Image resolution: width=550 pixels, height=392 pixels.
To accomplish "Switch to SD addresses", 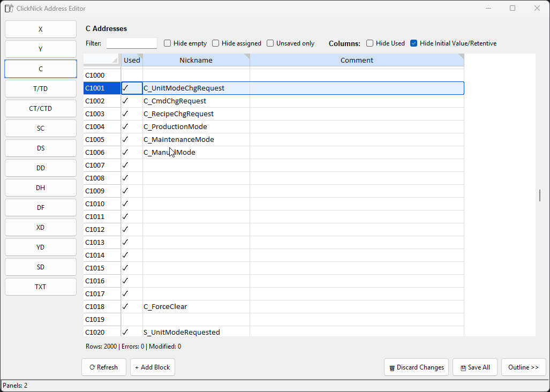I will click(41, 267).
